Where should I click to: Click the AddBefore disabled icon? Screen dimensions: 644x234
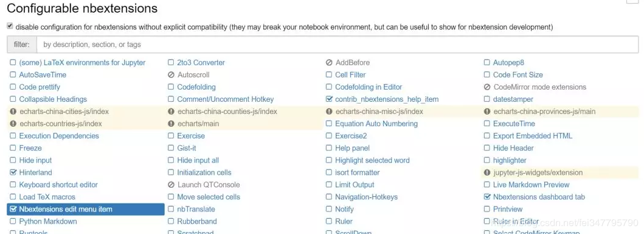tap(329, 63)
